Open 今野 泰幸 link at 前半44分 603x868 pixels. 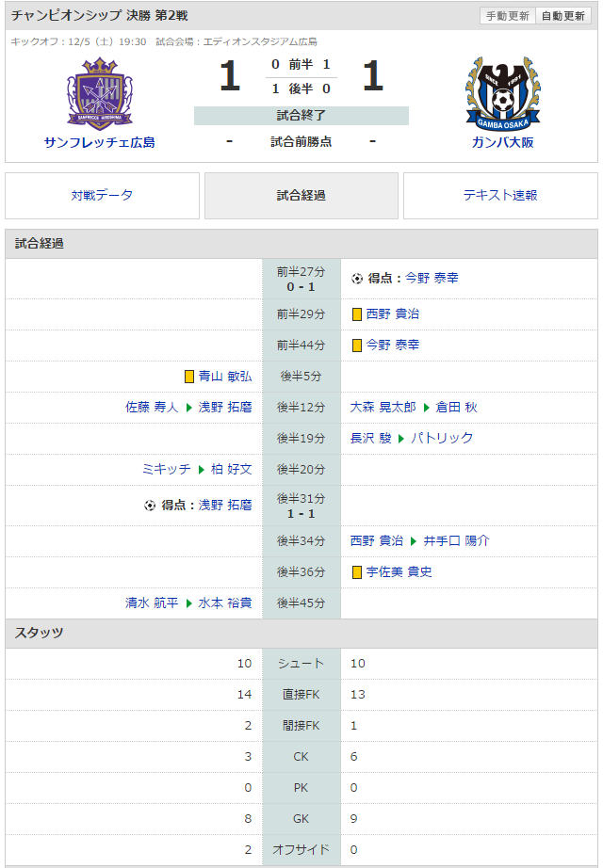392,345
